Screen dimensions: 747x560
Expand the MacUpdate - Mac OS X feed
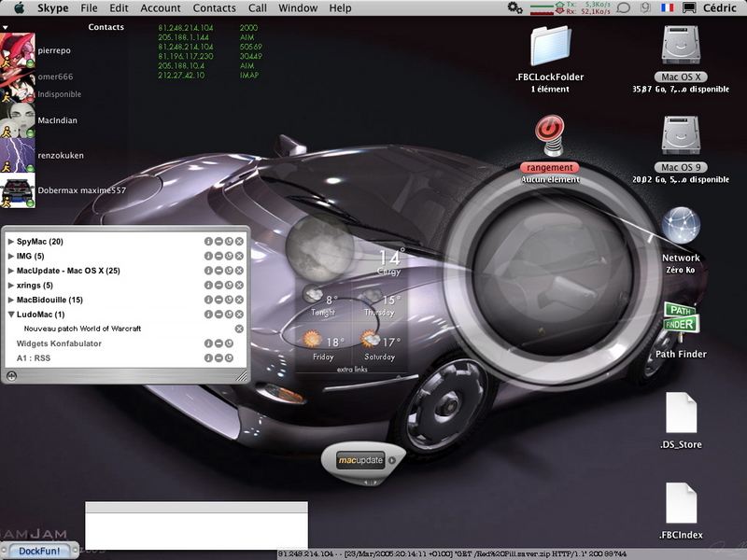pyautogui.click(x=10, y=271)
